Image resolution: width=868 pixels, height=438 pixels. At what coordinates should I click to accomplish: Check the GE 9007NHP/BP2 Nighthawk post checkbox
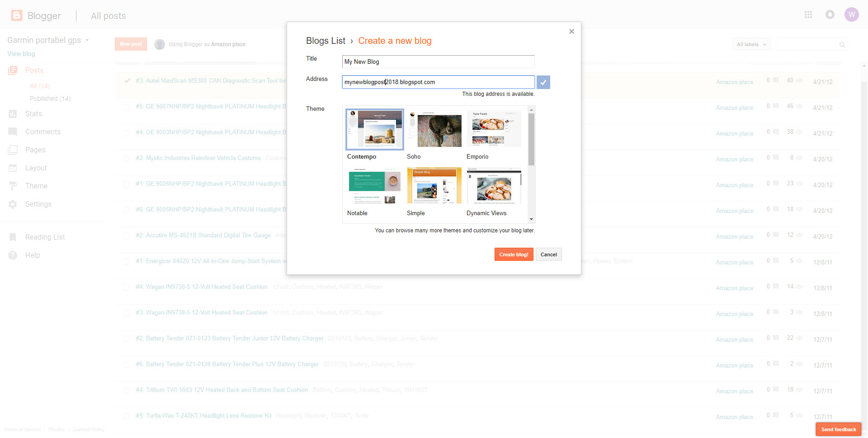point(127,107)
